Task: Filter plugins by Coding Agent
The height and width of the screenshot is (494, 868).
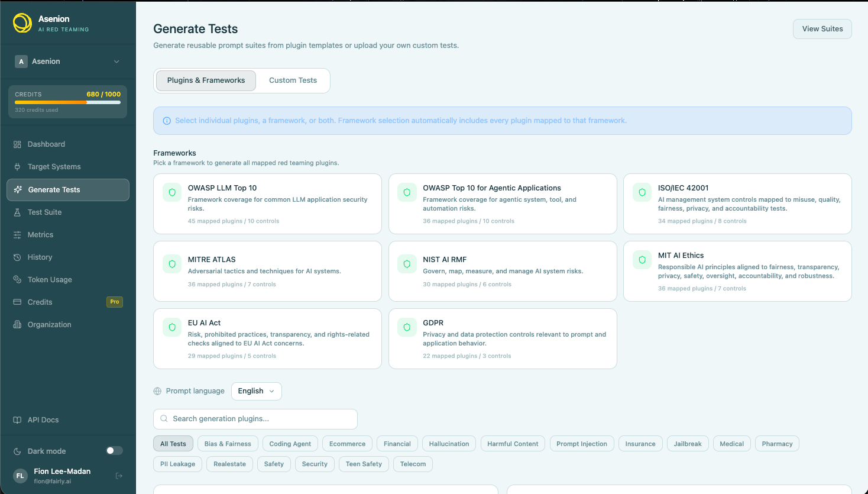Action: pyautogui.click(x=290, y=444)
